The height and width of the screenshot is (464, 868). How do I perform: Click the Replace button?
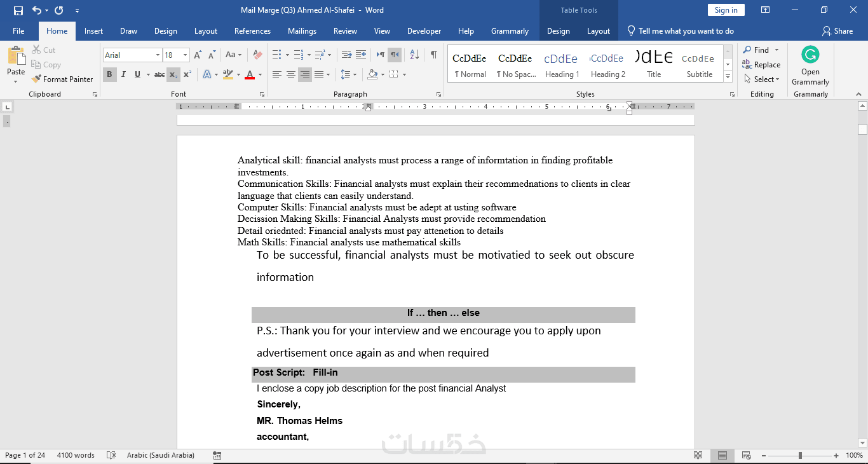tap(761, 65)
